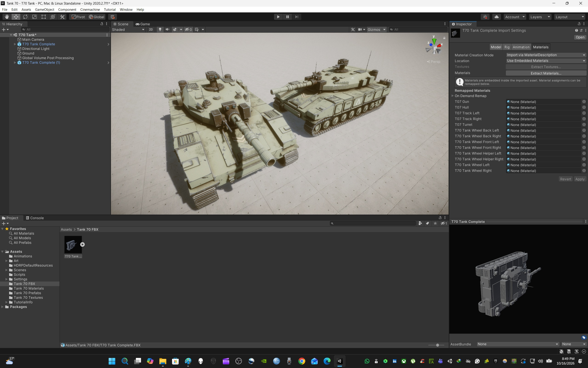588x368 pixels.
Task: Expand On Demand Remap section
Action: point(452,96)
